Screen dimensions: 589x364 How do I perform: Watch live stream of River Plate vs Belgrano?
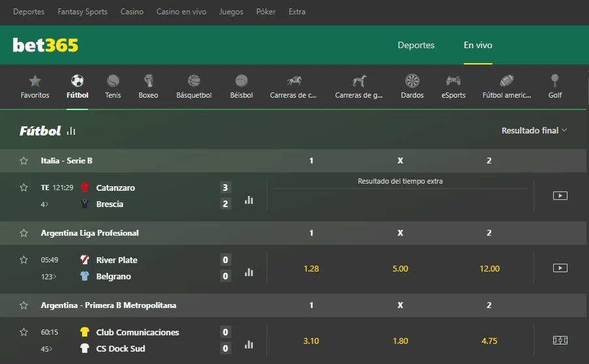[560, 268]
